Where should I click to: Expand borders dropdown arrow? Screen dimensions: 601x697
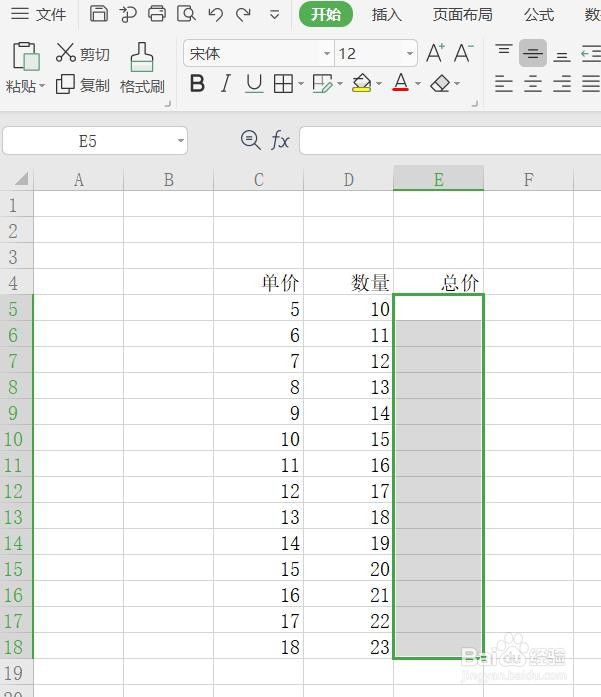point(301,84)
